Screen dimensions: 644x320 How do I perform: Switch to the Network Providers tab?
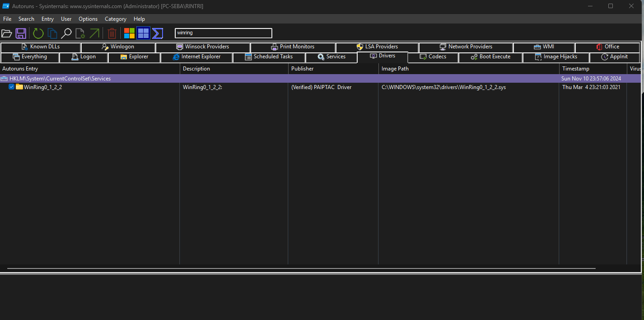click(x=466, y=47)
